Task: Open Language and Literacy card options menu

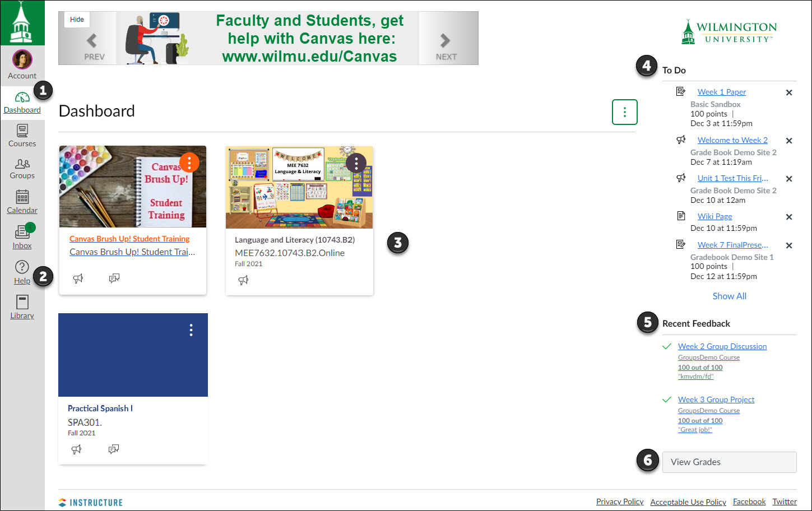Action: [356, 163]
